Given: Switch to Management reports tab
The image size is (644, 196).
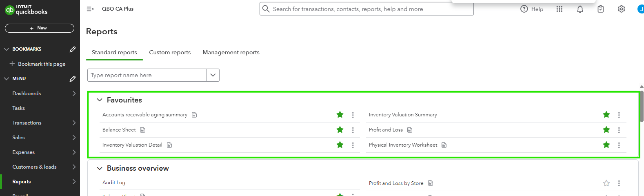Looking at the screenshot, I should coord(231,52).
